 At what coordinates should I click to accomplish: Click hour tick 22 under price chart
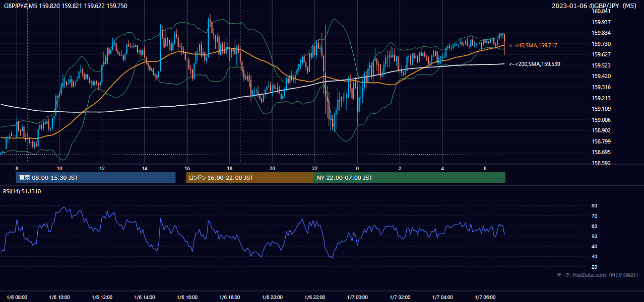pos(314,168)
